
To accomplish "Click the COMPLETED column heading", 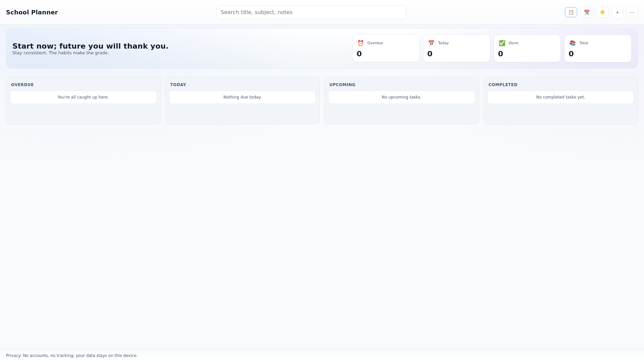I will point(503,85).
